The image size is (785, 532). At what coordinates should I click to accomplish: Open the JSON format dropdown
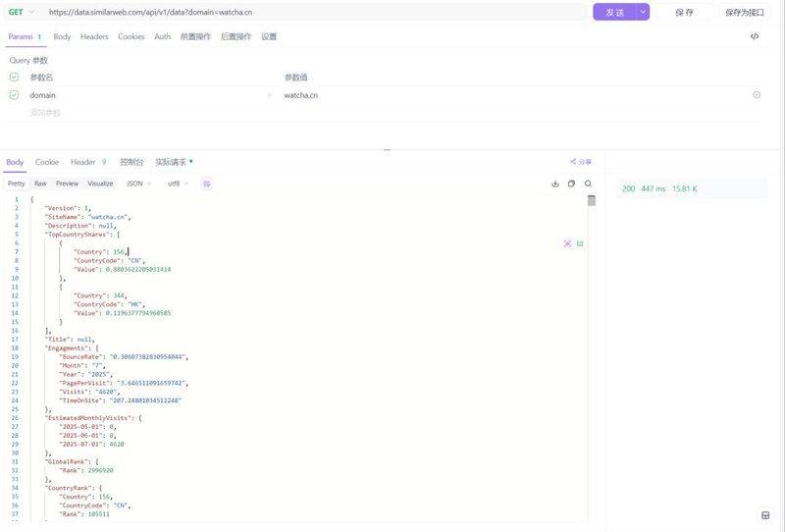pyautogui.click(x=139, y=184)
